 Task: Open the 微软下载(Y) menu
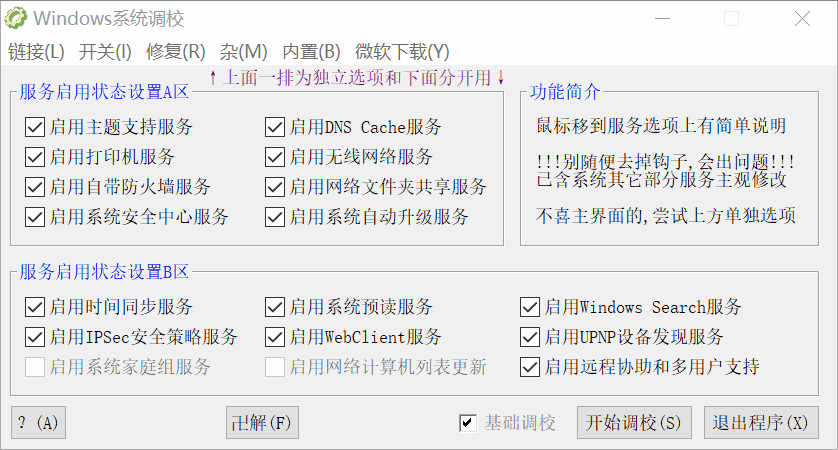click(402, 52)
